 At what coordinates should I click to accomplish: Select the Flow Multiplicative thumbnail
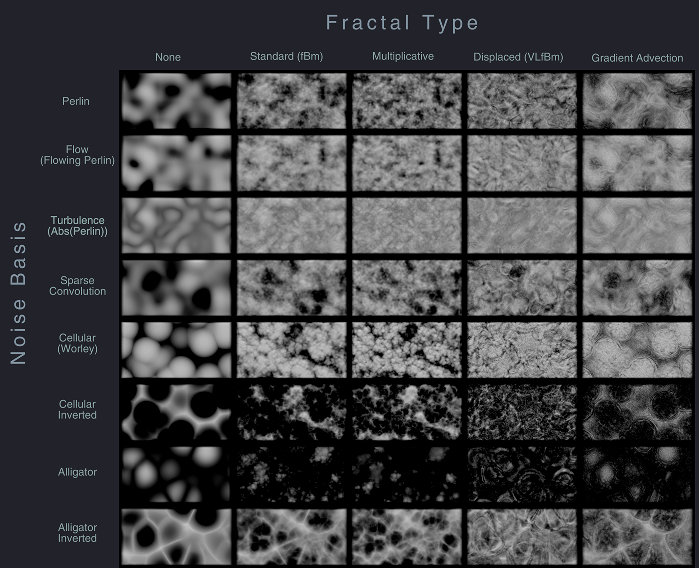click(x=407, y=164)
